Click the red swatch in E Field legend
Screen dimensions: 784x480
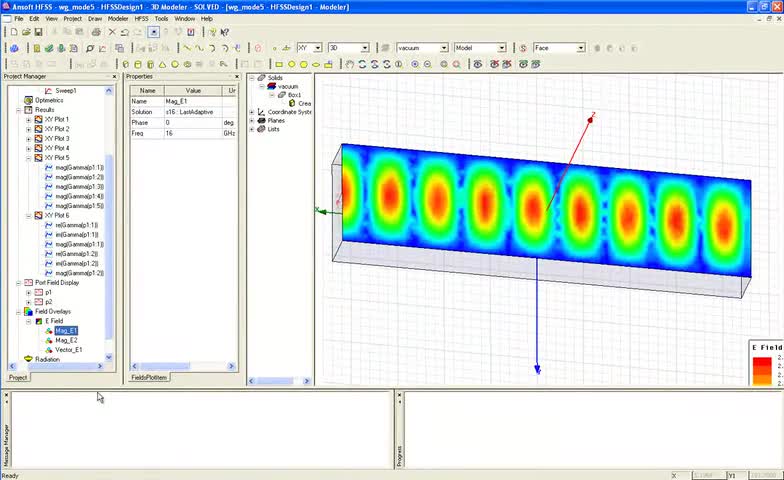click(762, 362)
